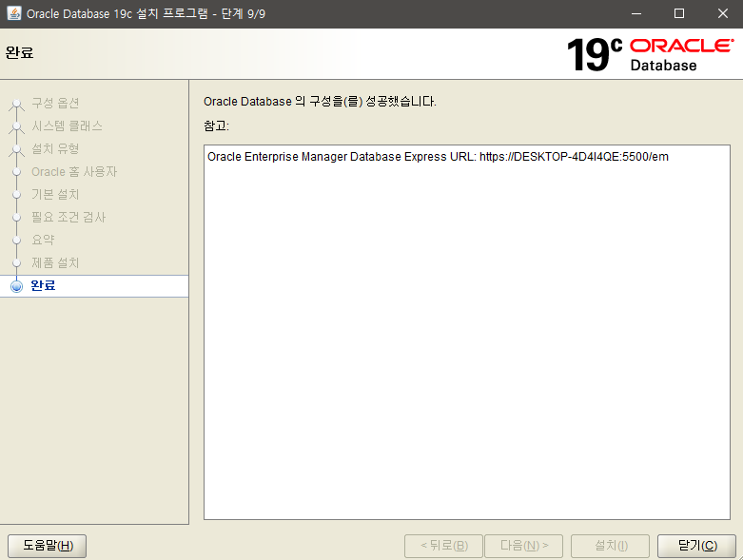Click the Java installer icon in title bar
Image resolution: width=743 pixels, height=560 pixels.
pos(13,13)
